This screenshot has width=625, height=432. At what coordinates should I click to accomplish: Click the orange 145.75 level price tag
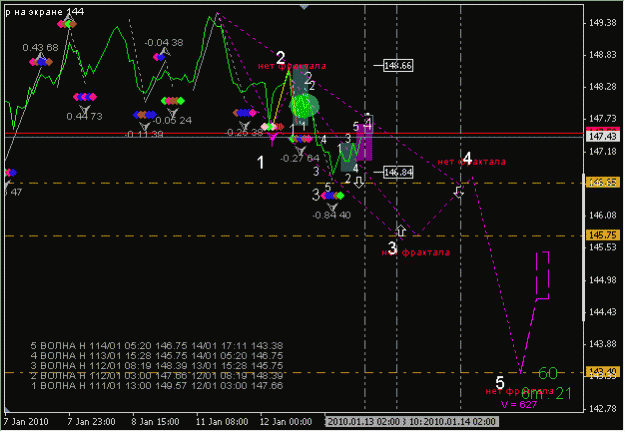coord(603,235)
